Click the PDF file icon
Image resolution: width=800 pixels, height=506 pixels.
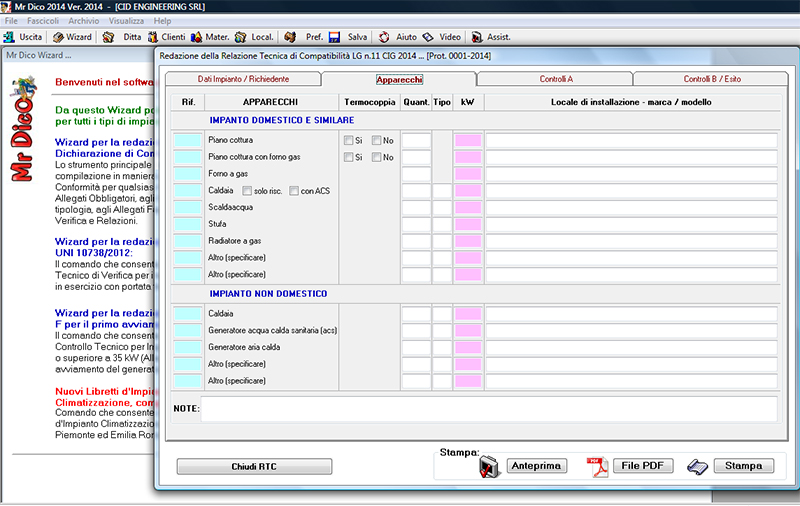click(x=598, y=466)
